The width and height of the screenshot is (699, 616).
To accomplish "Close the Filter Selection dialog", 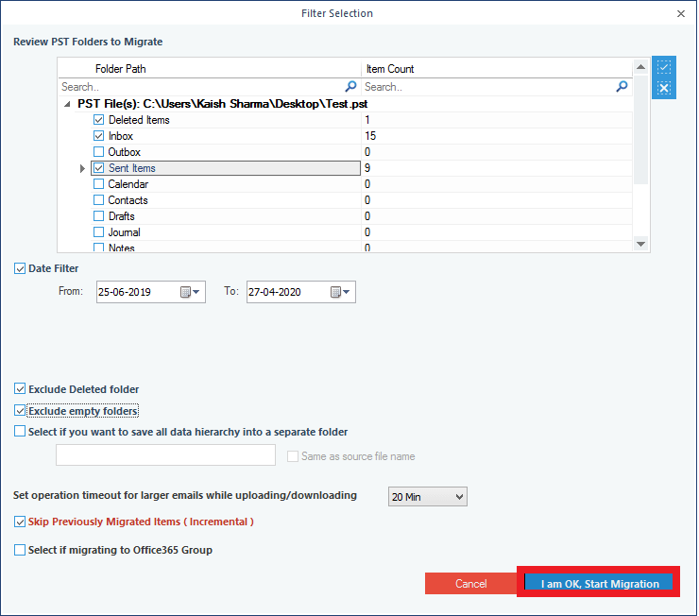I will pyautogui.click(x=681, y=14).
